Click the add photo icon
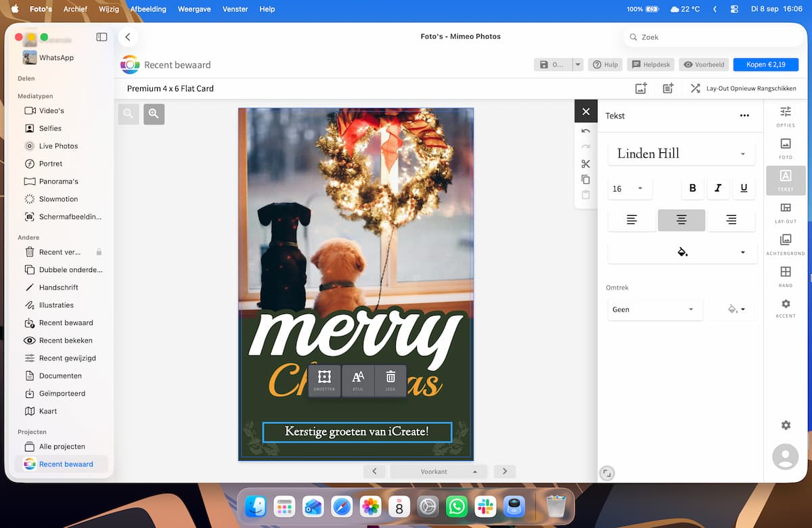The width and height of the screenshot is (812, 528). (x=641, y=89)
